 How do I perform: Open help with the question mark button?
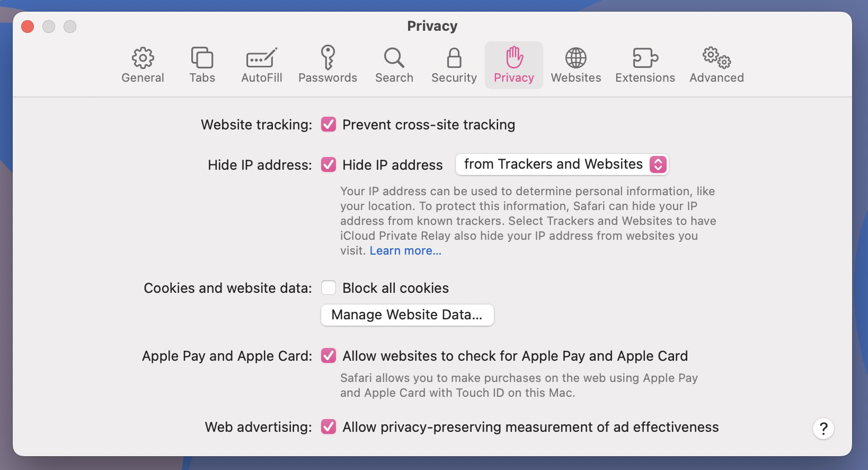(x=823, y=429)
